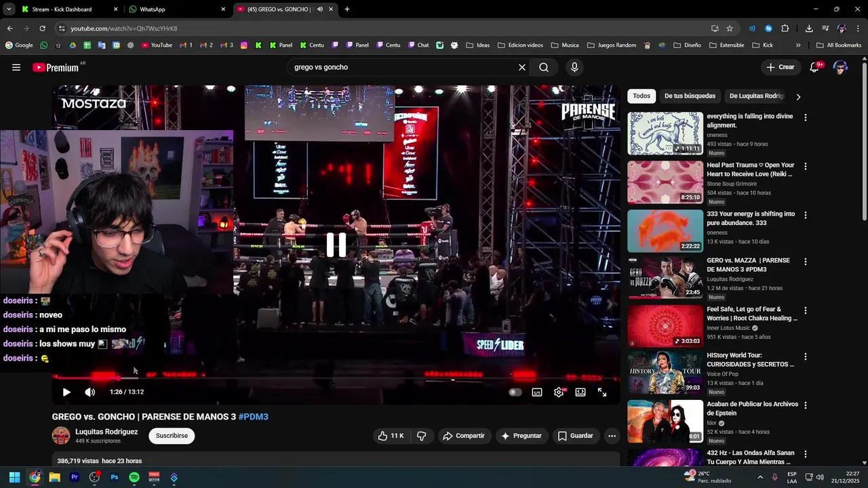
Task: Open the player settings gear
Action: (x=559, y=392)
